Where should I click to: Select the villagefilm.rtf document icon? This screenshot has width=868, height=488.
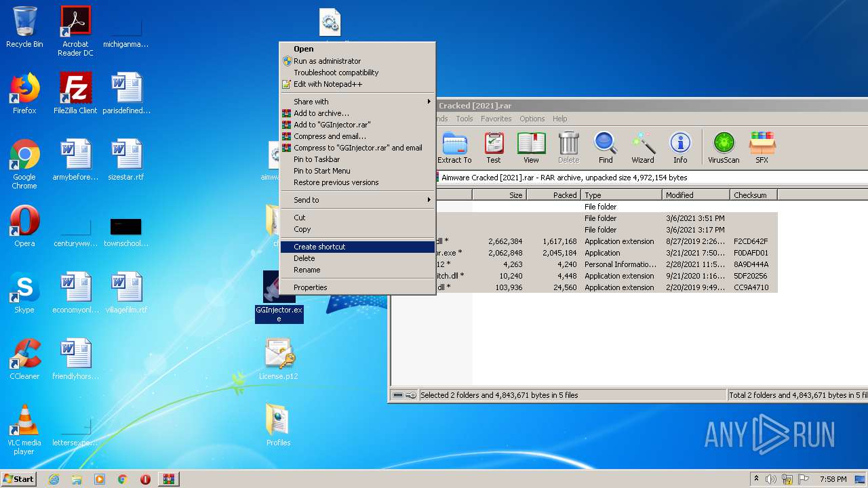(x=126, y=293)
